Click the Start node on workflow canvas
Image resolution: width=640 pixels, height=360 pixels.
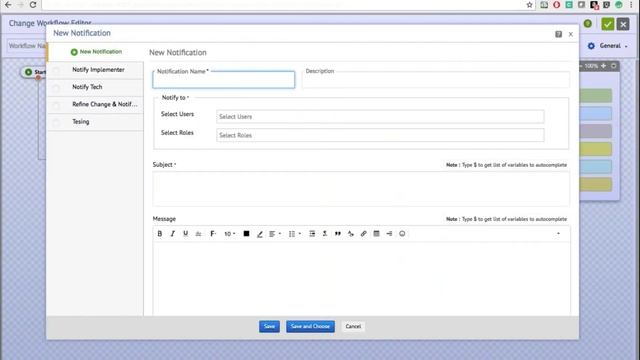coord(34,72)
